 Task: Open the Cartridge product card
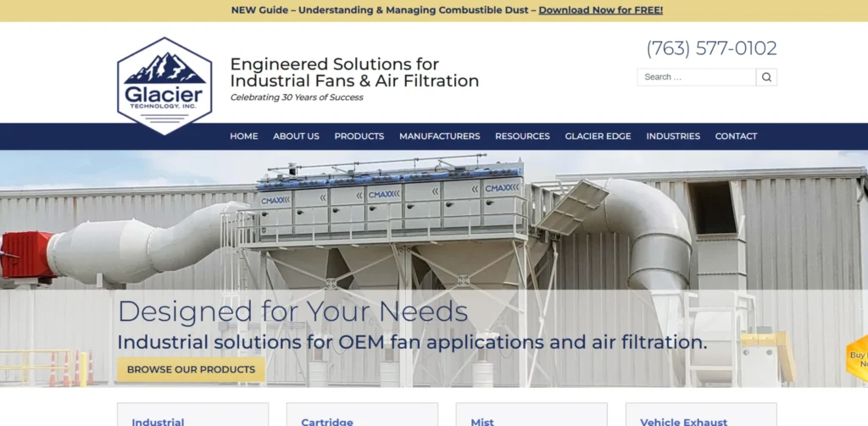pos(362,414)
